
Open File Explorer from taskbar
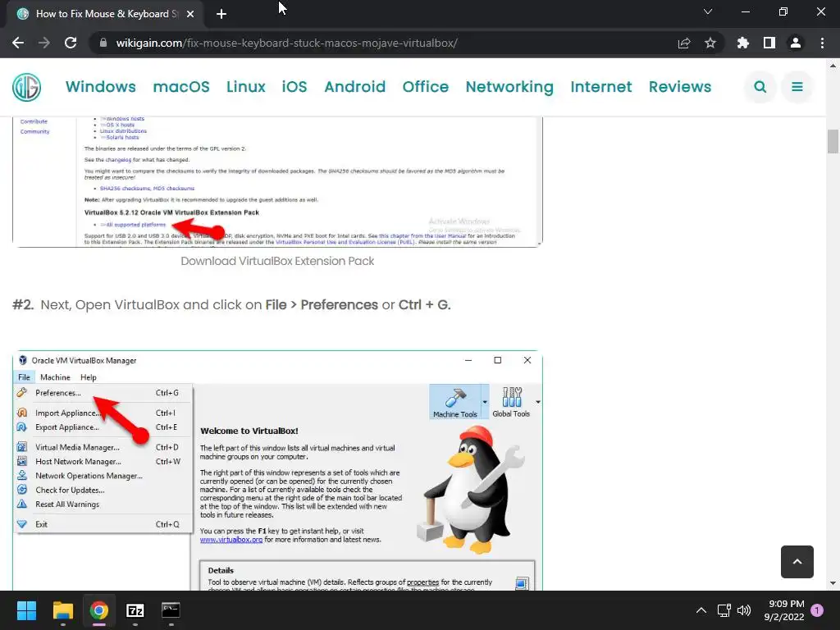pos(62,610)
